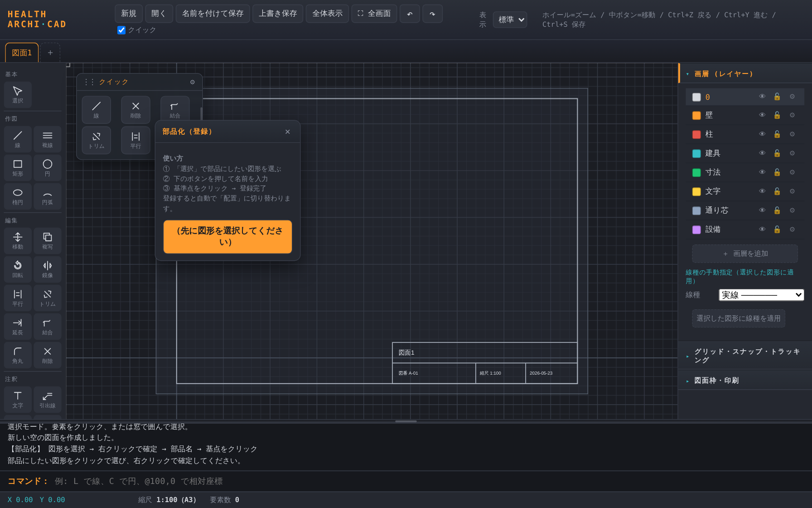812x508 pixels.
Task: Open the quick panel gear settings
Action: tap(193, 82)
